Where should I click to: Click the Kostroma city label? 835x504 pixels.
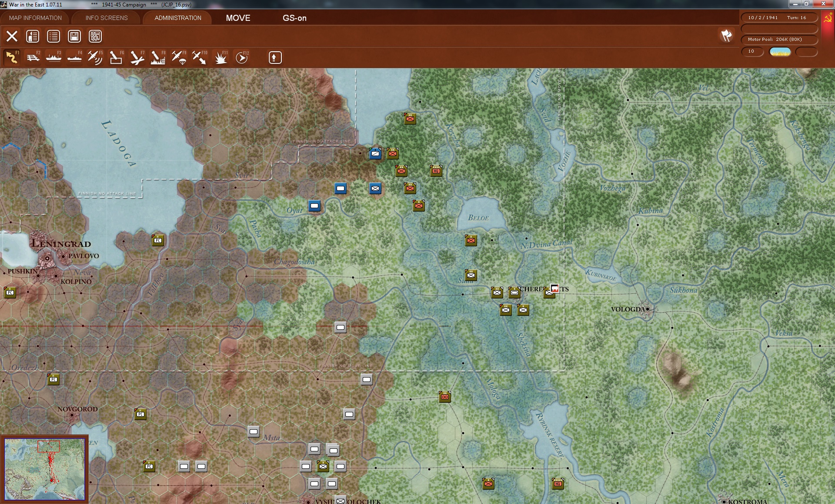[x=748, y=501]
